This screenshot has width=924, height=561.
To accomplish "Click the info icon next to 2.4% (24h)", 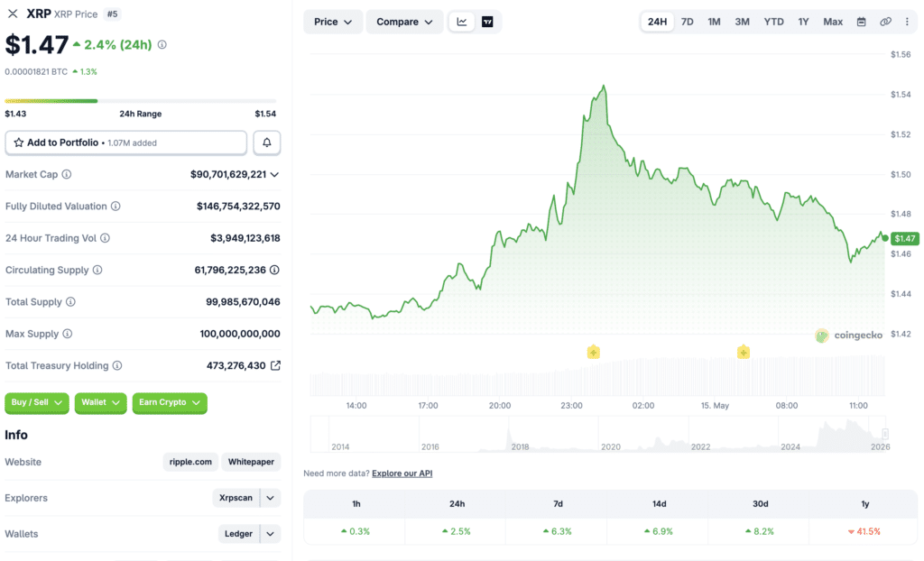I will pyautogui.click(x=162, y=45).
